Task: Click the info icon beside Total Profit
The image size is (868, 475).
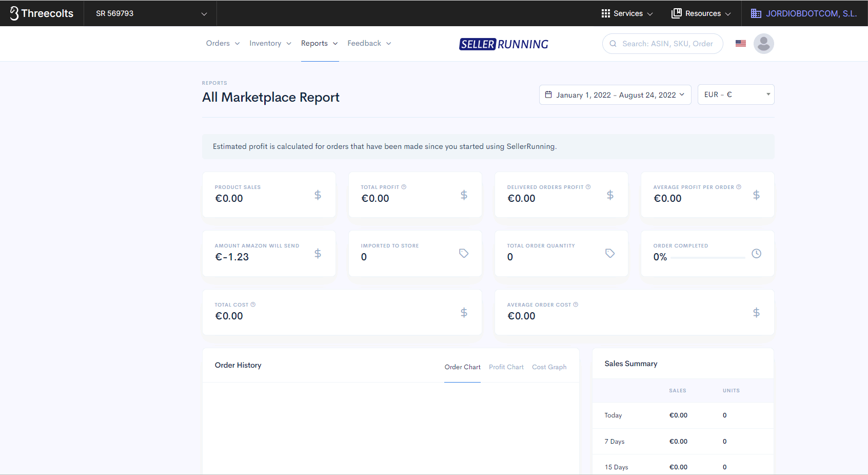Action: [x=404, y=187]
